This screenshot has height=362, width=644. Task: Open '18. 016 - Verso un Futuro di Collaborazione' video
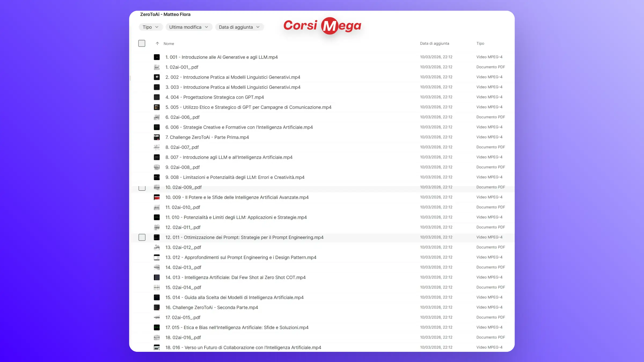coord(243,348)
